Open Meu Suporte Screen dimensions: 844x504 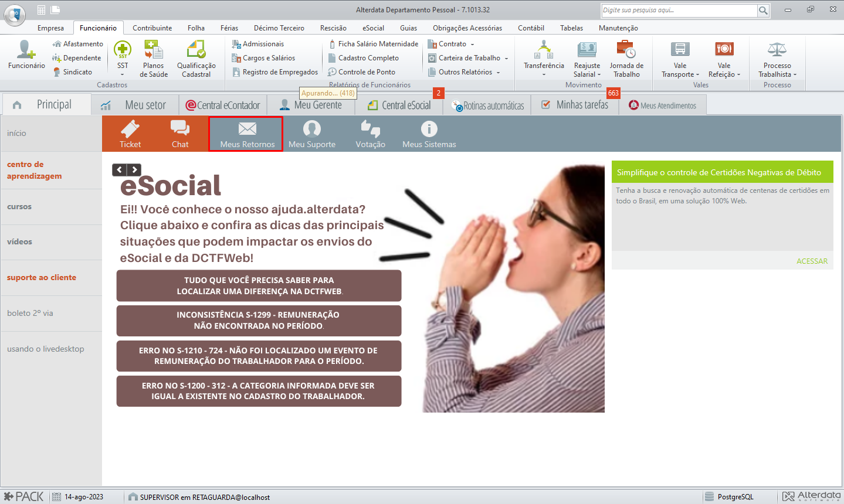pos(312,134)
